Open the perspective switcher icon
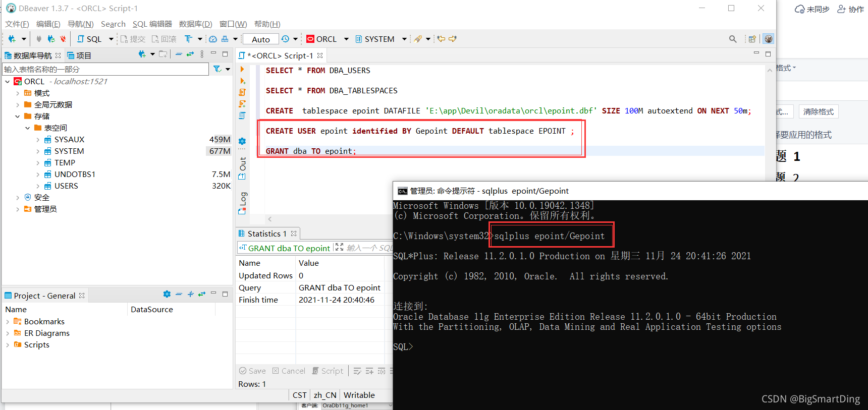The height and width of the screenshot is (410, 868). click(x=752, y=39)
